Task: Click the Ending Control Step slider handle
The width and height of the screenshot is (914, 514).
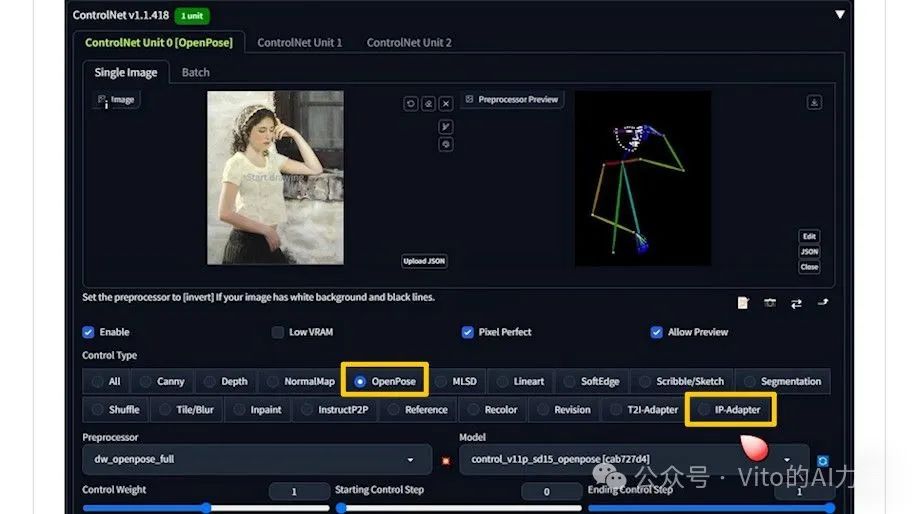Action: (829, 508)
